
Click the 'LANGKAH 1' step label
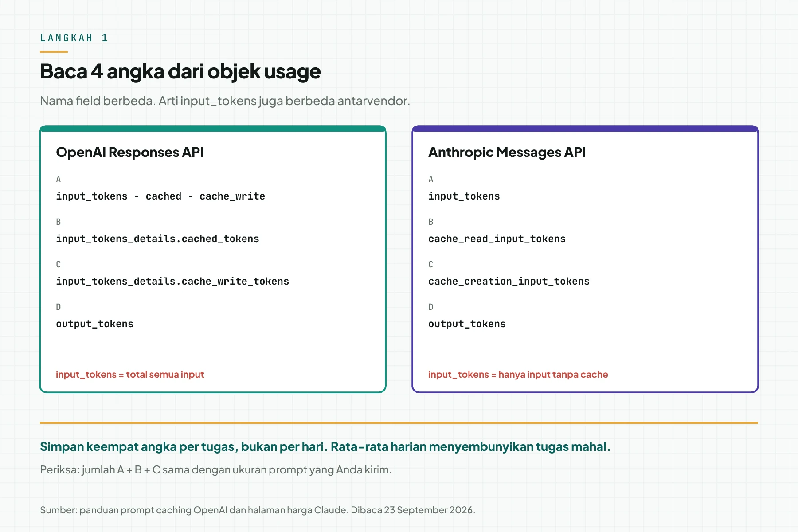pos(74,38)
